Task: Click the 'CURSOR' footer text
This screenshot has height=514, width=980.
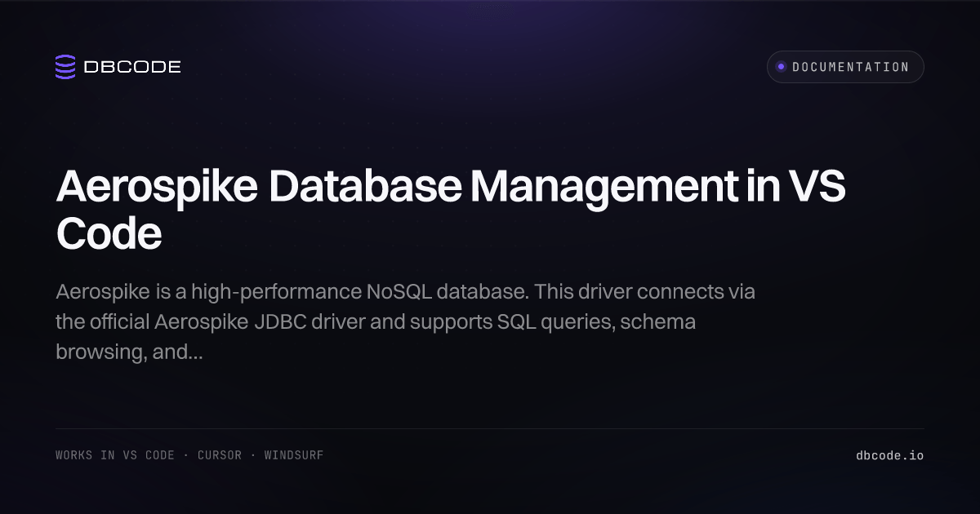Action: [x=220, y=455]
